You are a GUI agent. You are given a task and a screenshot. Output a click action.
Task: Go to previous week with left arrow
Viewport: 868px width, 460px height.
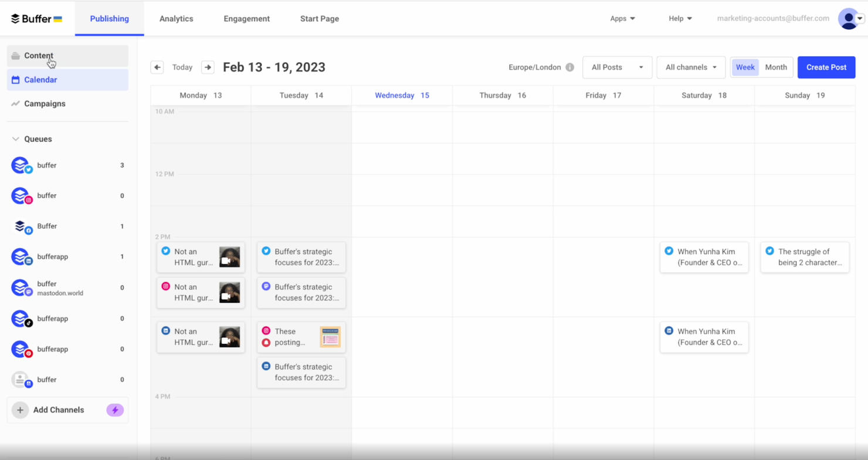click(157, 67)
